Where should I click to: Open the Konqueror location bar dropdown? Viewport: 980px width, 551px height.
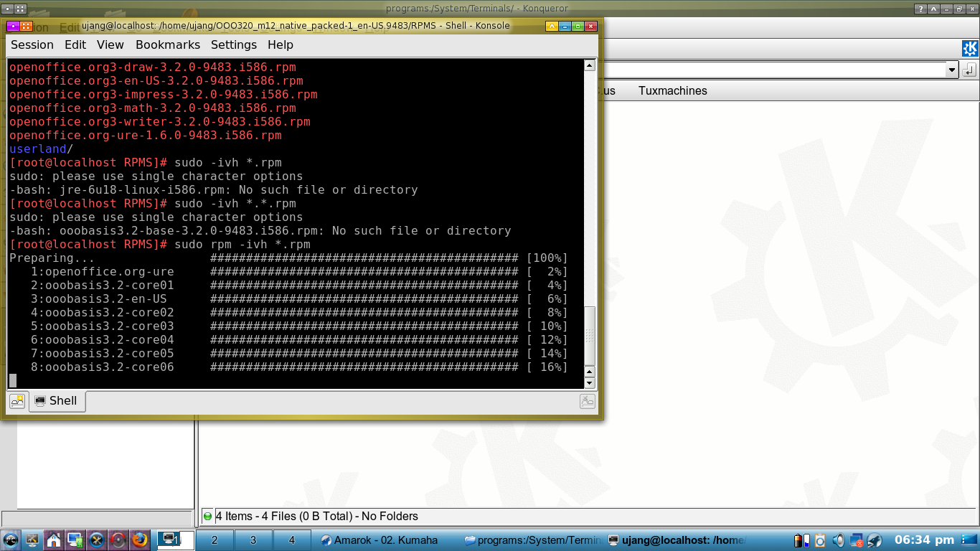click(x=952, y=70)
